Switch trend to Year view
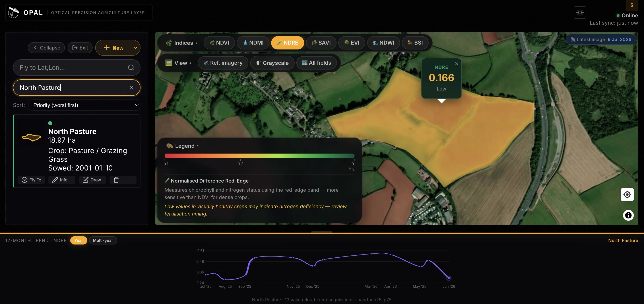 click(78, 240)
